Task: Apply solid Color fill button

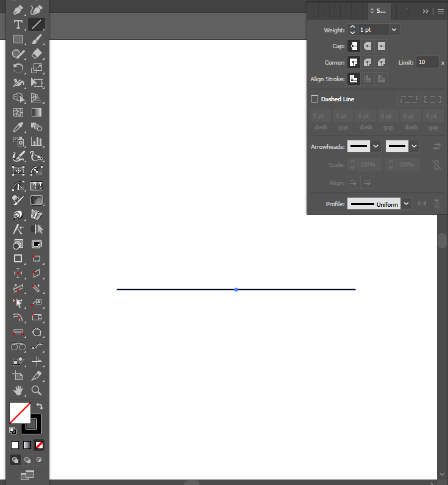Action: click(15, 445)
